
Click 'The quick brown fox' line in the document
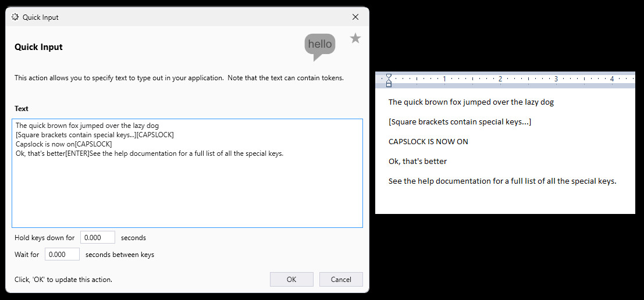coord(471,102)
